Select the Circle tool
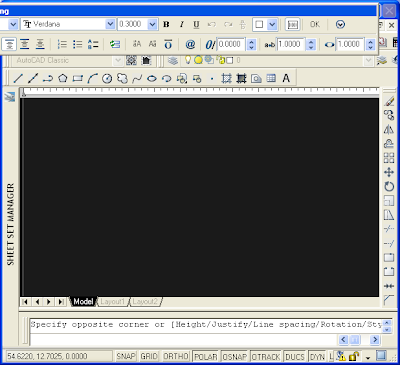This screenshot has width=400, height=365. [x=107, y=79]
